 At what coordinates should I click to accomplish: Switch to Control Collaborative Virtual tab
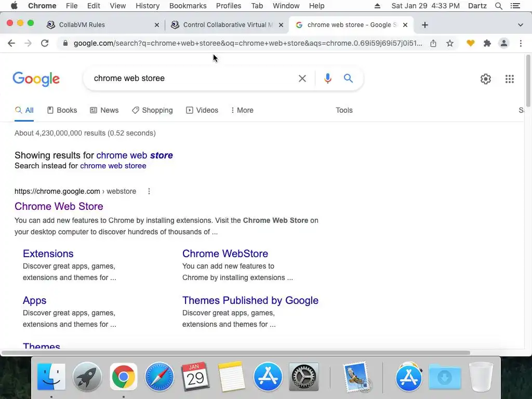coord(227,25)
